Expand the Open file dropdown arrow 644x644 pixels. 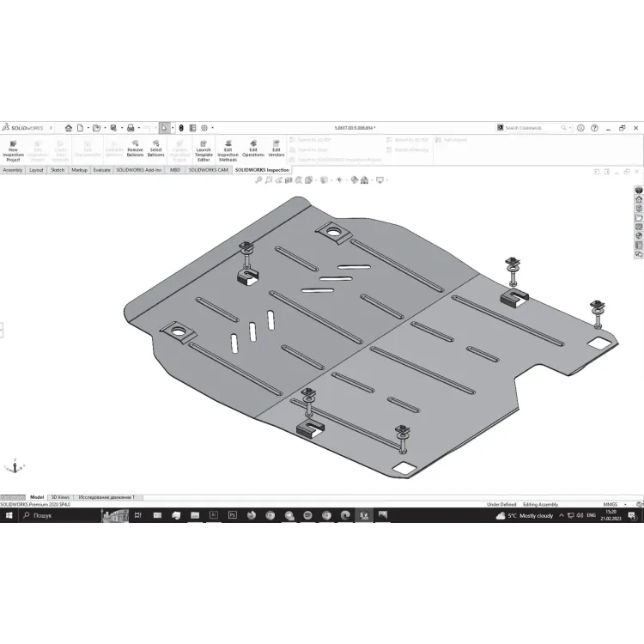105,128
